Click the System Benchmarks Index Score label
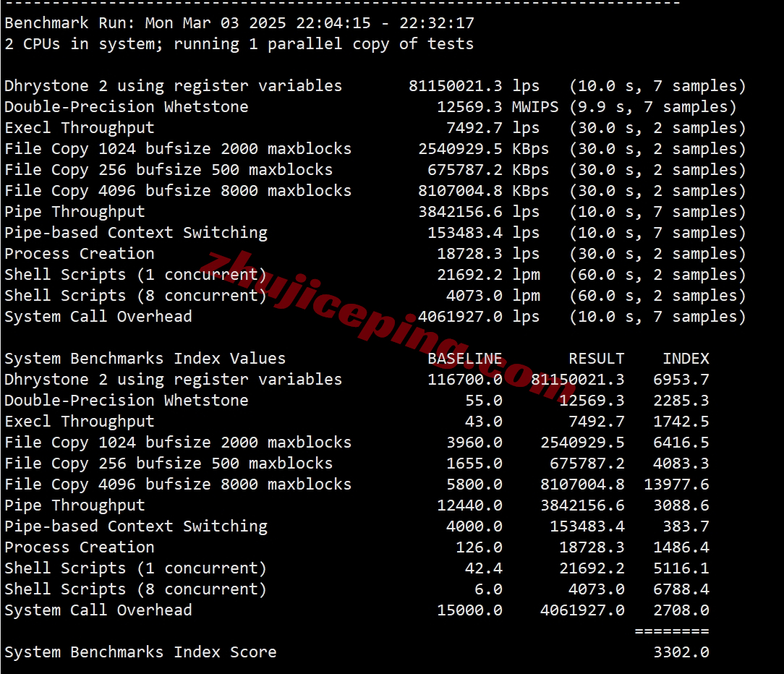 (x=140, y=653)
